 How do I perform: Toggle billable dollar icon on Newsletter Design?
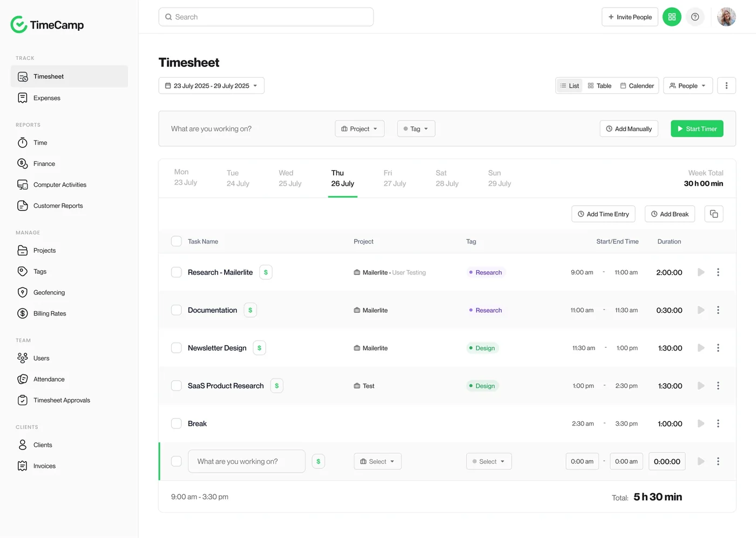(259, 348)
